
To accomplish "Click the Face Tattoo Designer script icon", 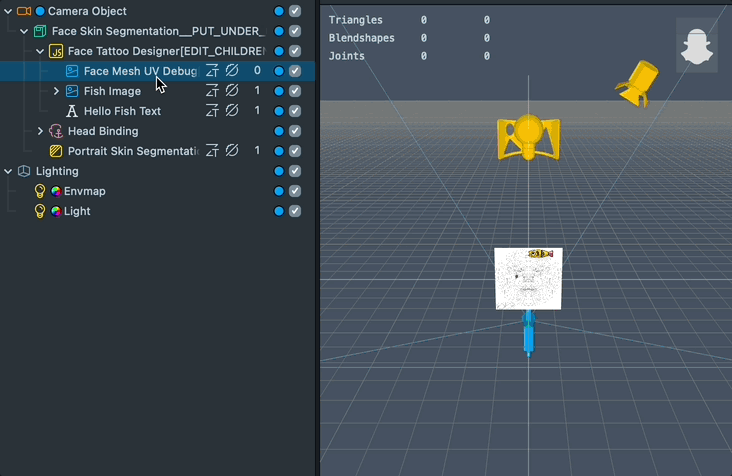I will point(56,51).
